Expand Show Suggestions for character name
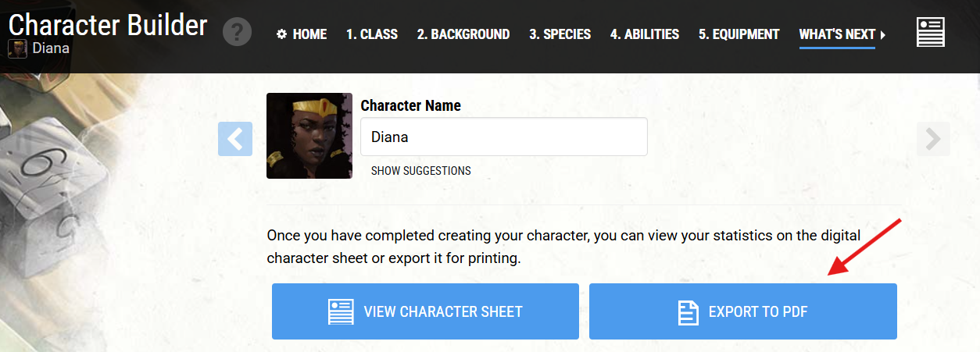 (x=420, y=171)
